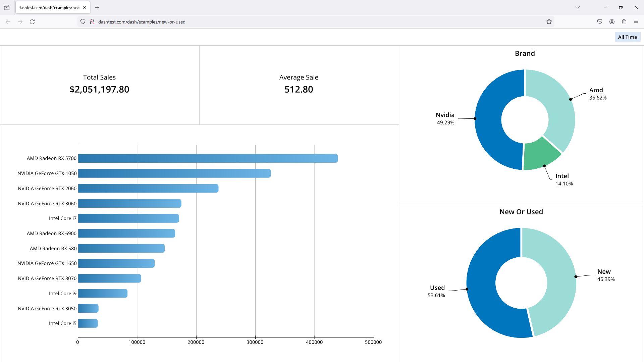Click the Average Sale heading

coord(299,77)
